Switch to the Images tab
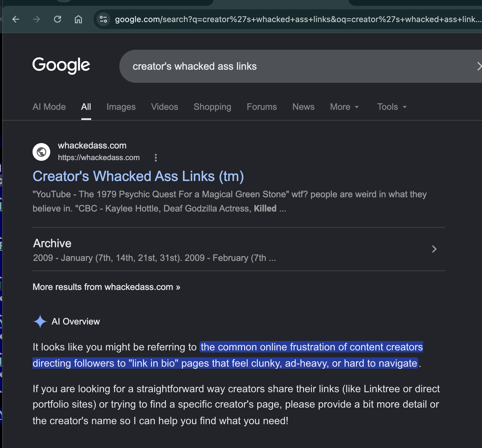The height and width of the screenshot is (448, 482). point(121,107)
